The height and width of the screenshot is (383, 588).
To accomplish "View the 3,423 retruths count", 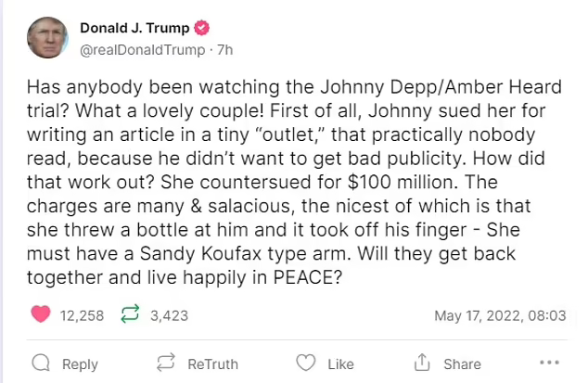I will 169,315.
